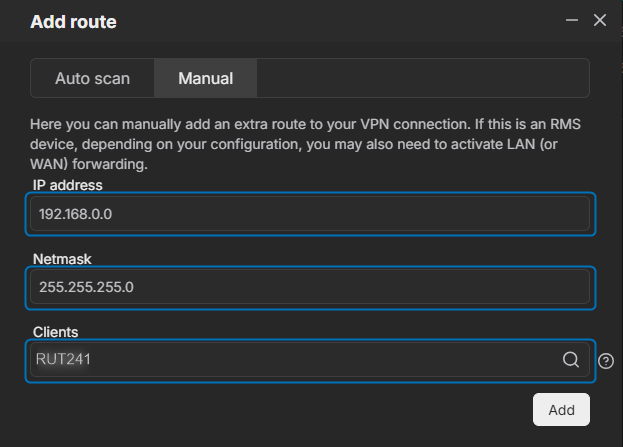Click the Add route dialog title

pyautogui.click(x=74, y=21)
